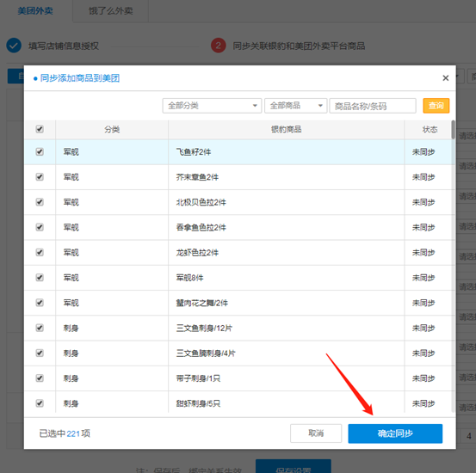Image resolution: width=476 pixels, height=473 pixels.
Task: Click the 取消 cancel button
Action: [316, 433]
